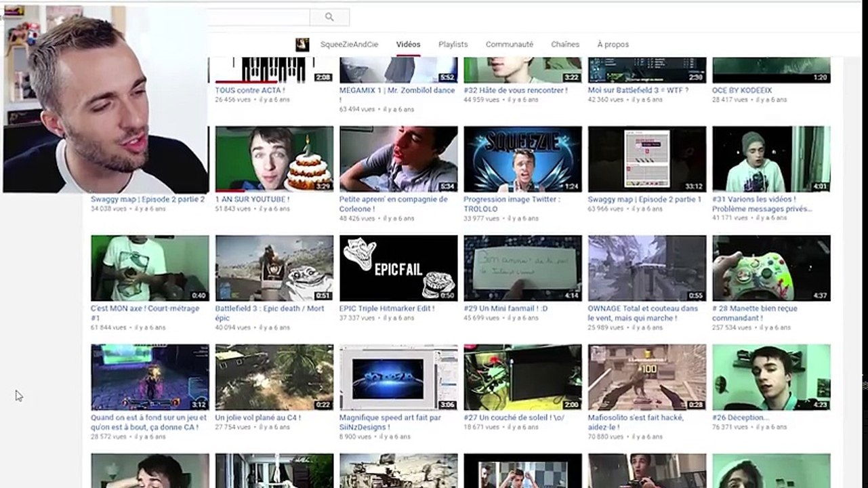Click 'OCE BY KODEEIX' video title
The image size is (868, 488).
point(741,90)
